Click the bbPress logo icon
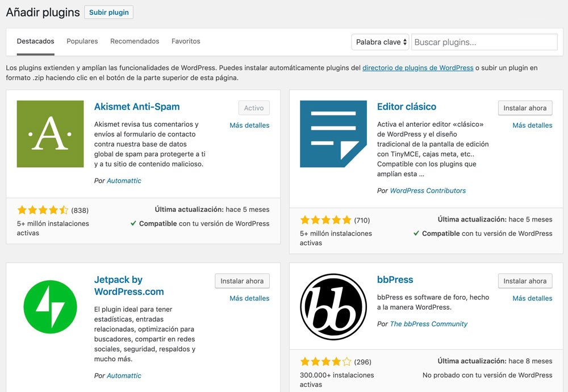 (333, 307)
